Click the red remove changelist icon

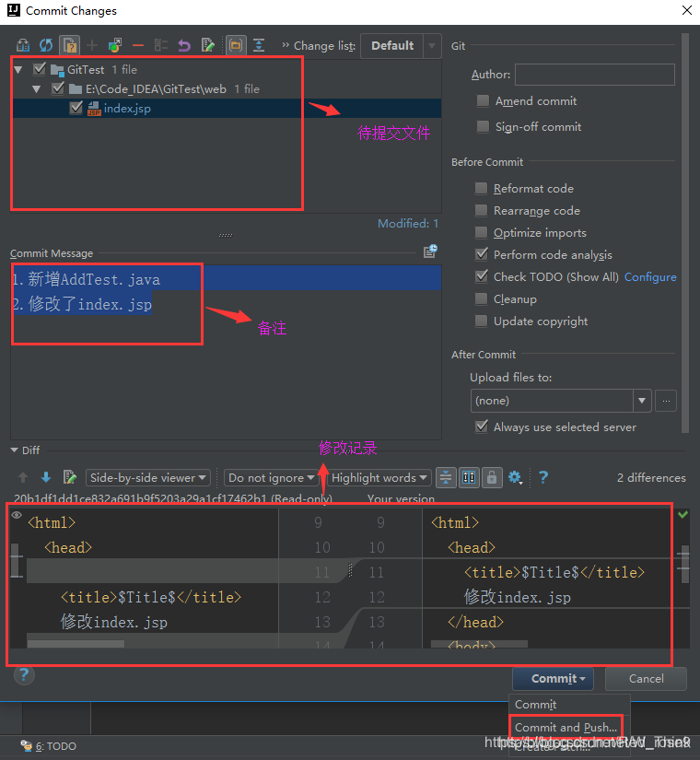pyautogui.click(x=138, y=45)
